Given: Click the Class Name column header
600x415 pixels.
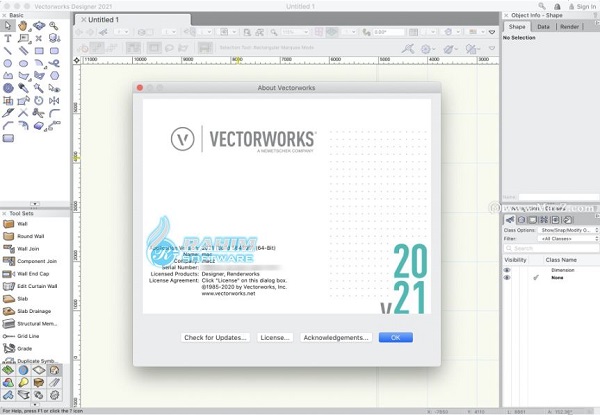Looking at the screenshot, I should tap(561, 260).
